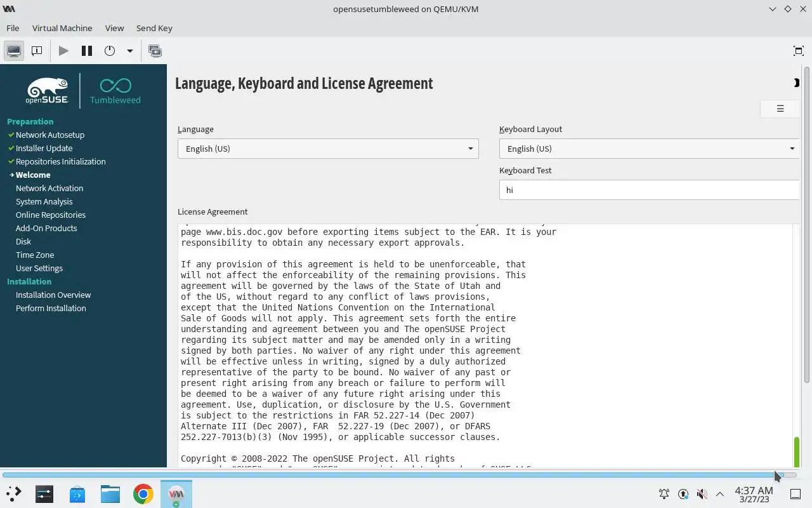Open the installer hamburger menu
Screen dimensions: 812x508
tap(780, 109)
